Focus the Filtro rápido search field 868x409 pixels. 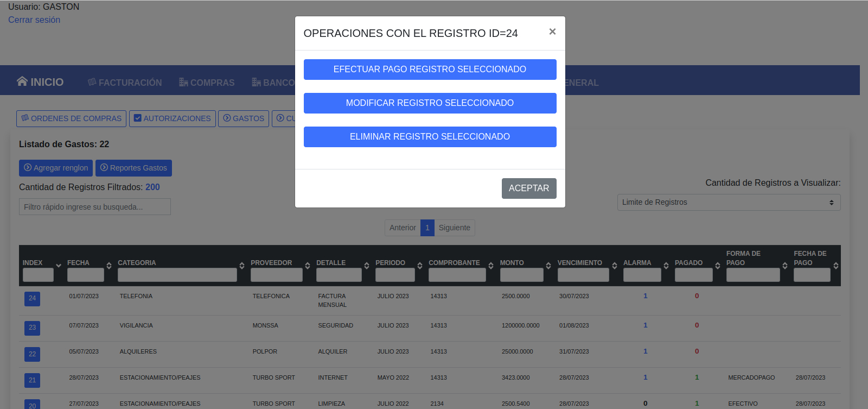95,207
